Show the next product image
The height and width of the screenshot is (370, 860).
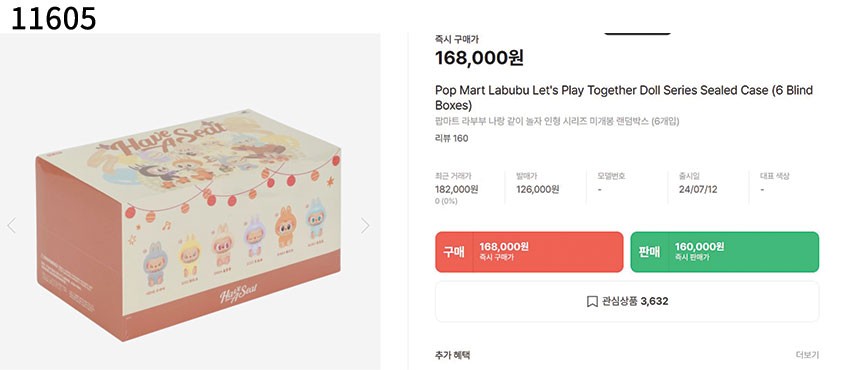tap(365, 225)
